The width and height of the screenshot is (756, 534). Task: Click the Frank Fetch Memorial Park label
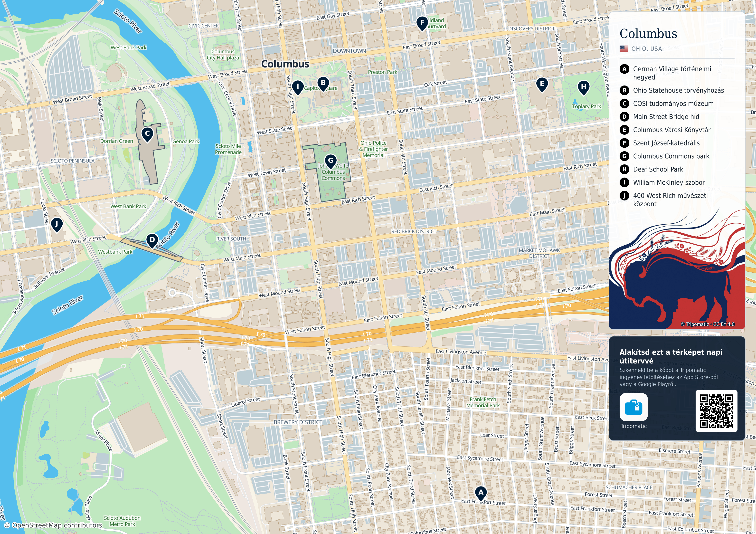(483, 402)
